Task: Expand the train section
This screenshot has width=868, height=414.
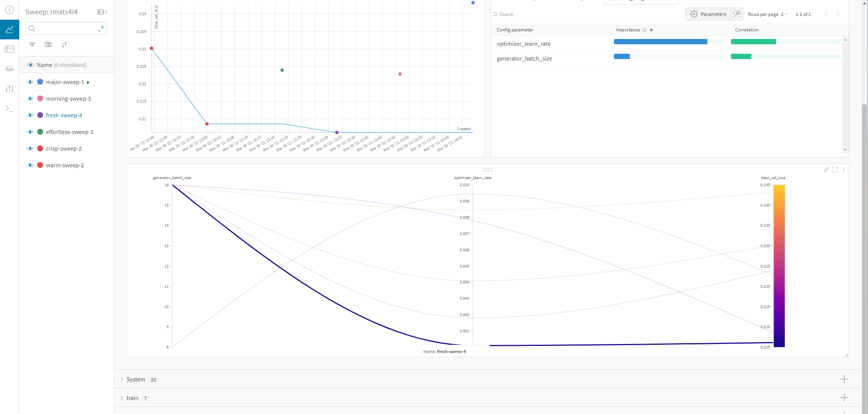Action: (122, 398)
